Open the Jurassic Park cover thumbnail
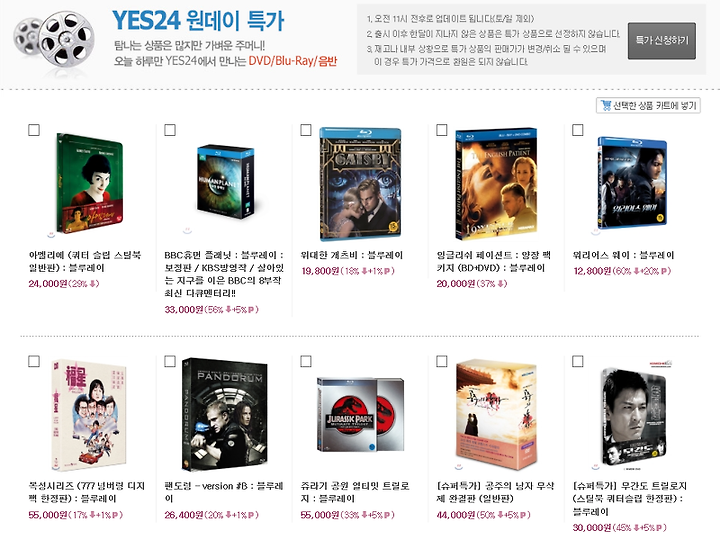The image size is (720, 540). (x=360, y=415)
